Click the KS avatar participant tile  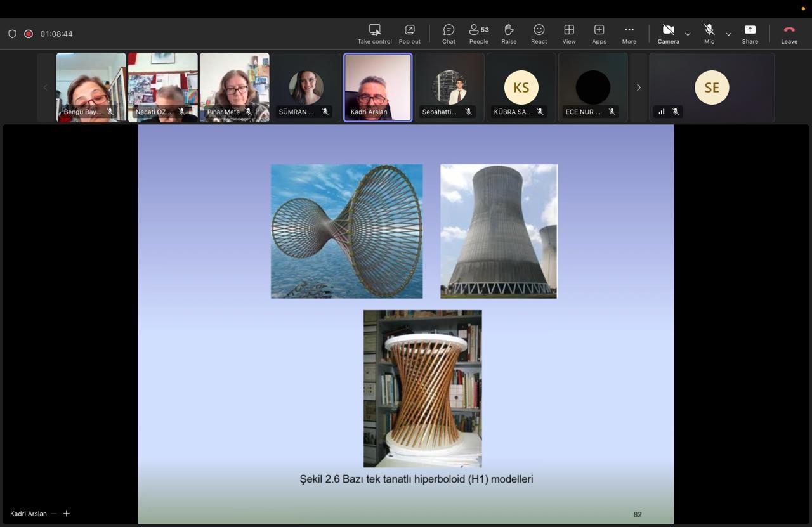521,88
